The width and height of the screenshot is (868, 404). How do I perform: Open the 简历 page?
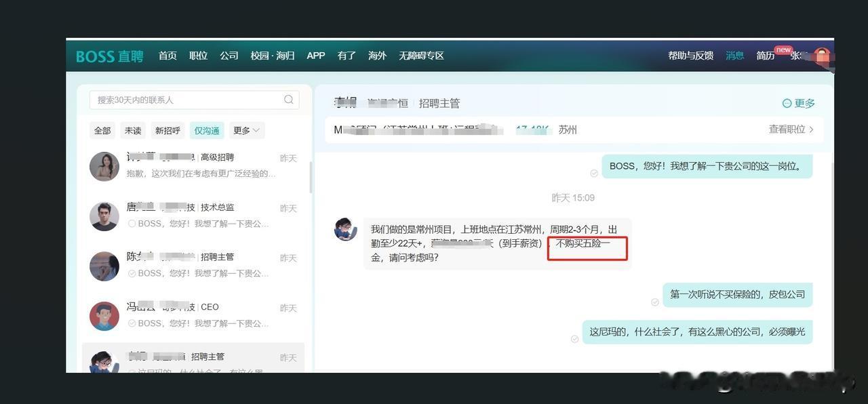pos(766,56)
